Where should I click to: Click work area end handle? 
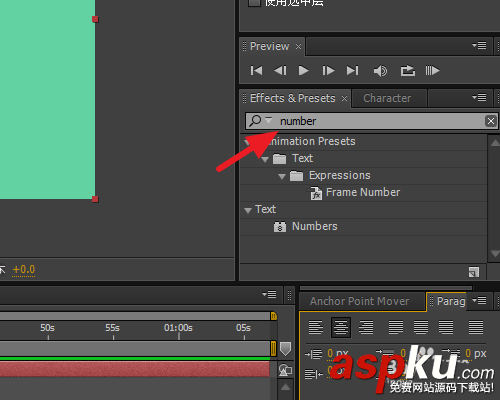tap(273, 349)
